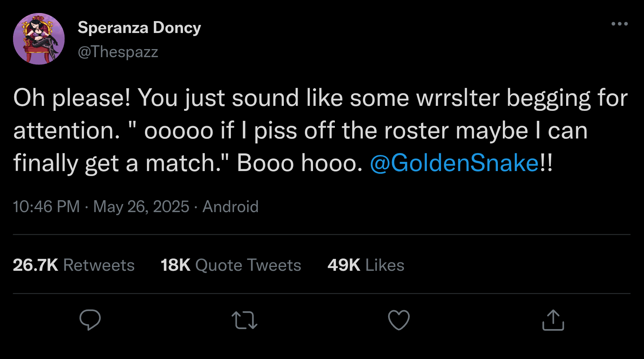Click the 26.7K retweet count number
Screen dimensions: 644x359
35,265
